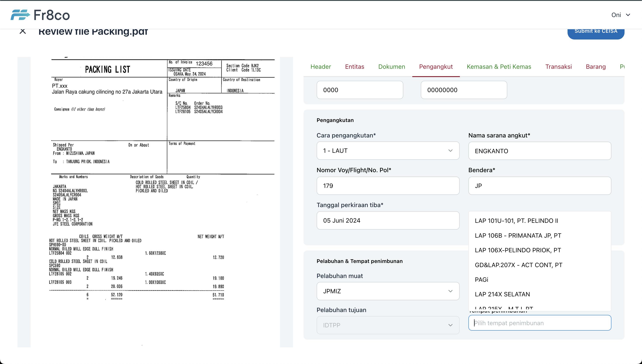Click Nomor Voy/Flight 179 input field
Screen dimensions: 642x364
[388, 185]
